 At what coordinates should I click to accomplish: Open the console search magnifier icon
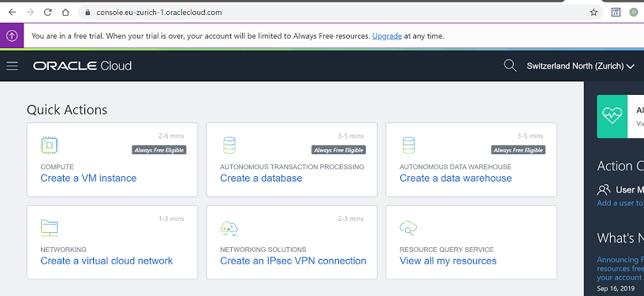510,66
